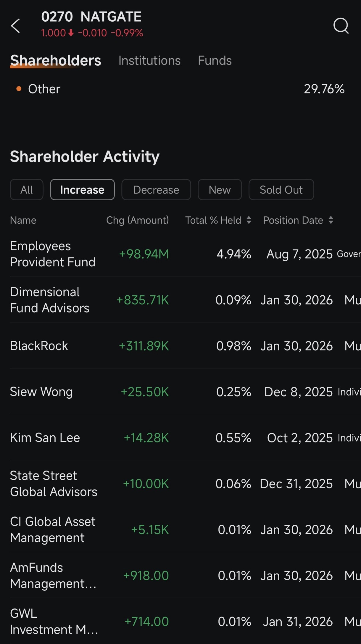Select the New filter chip

point(220,190)
